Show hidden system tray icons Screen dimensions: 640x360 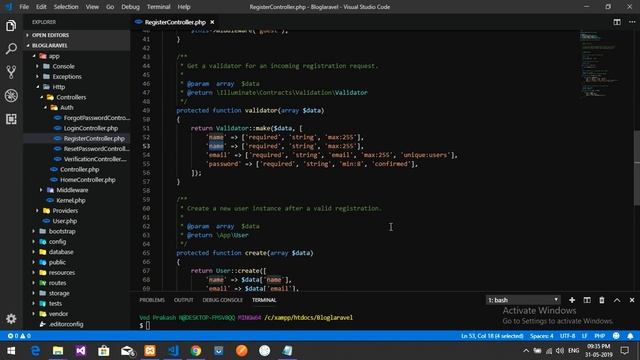(526, 351)
